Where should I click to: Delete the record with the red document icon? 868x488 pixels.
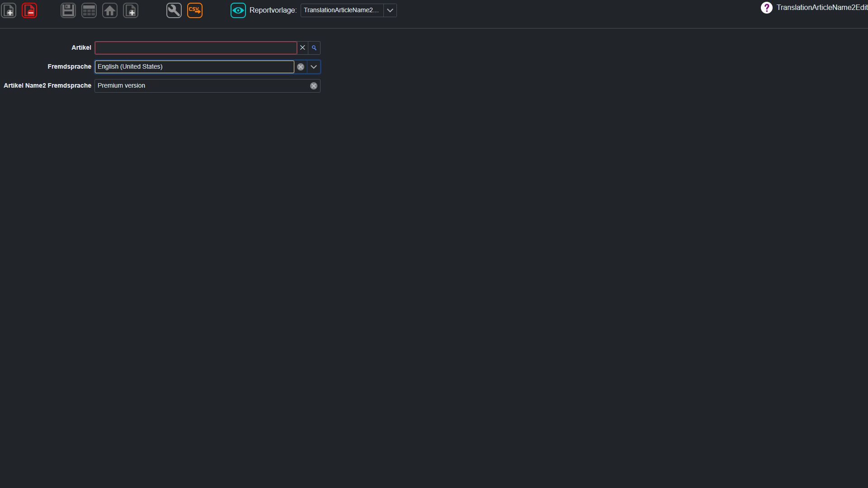29,10
